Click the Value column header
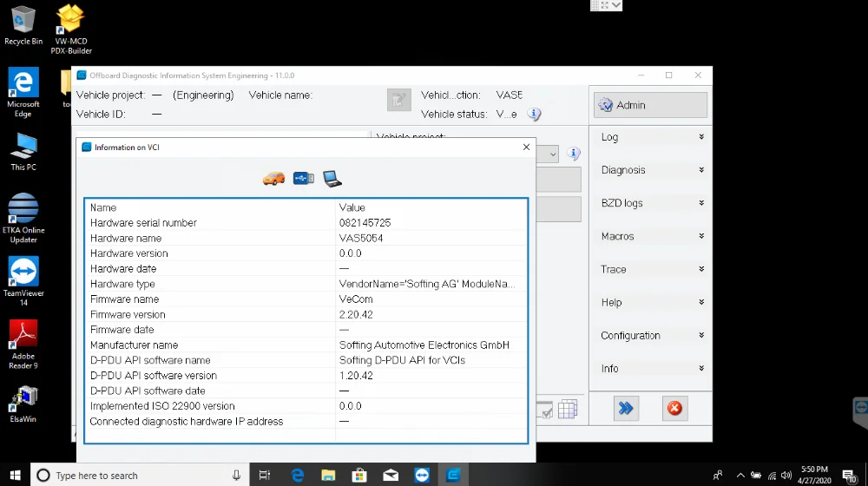This screenshot has height=486, width=868. (x=352, y=207)
